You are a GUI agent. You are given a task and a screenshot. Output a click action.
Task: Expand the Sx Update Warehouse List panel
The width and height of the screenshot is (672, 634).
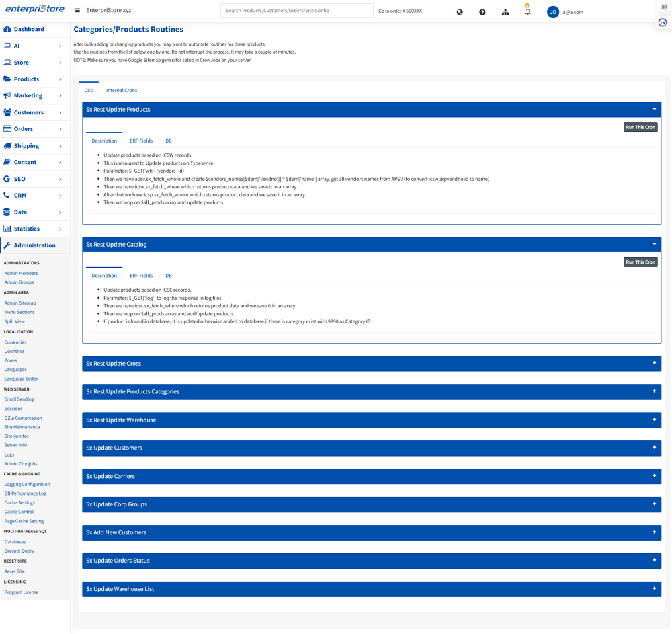654,589
